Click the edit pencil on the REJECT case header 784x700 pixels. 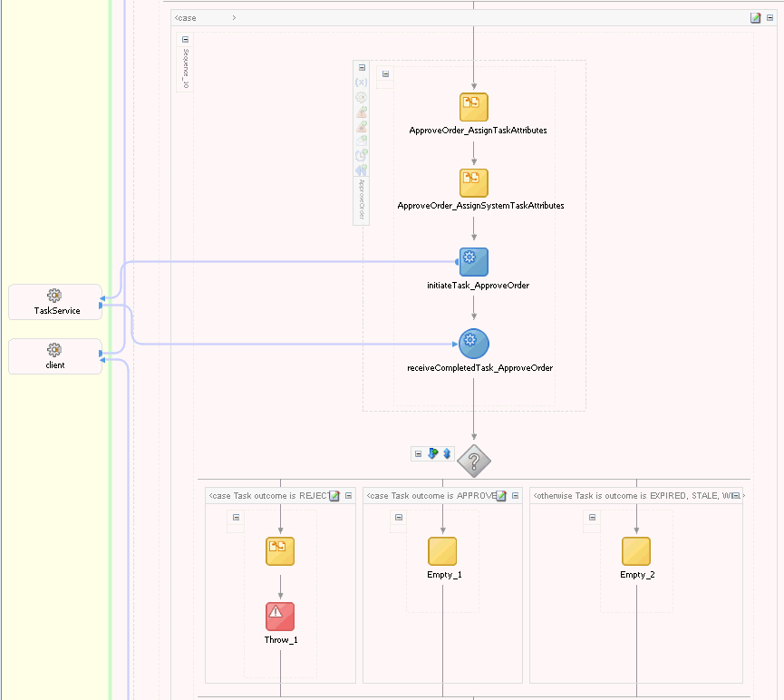click(336, 495)
